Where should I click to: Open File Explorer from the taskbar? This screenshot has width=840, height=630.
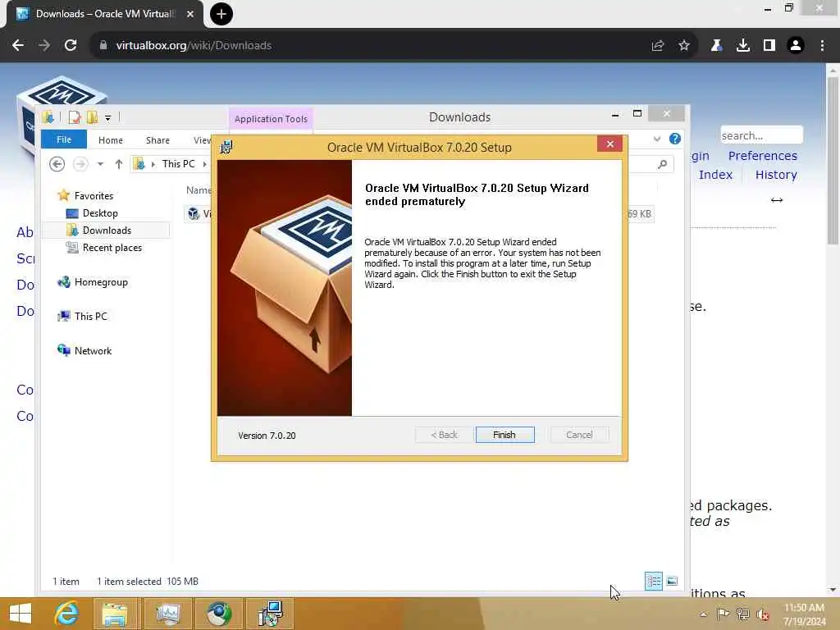pos(115,614)
